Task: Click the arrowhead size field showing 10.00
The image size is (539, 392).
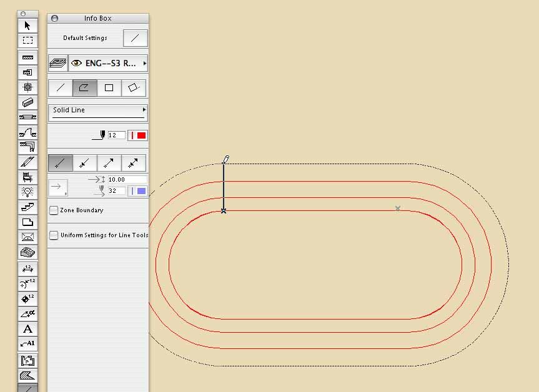Action: [127, 179]
